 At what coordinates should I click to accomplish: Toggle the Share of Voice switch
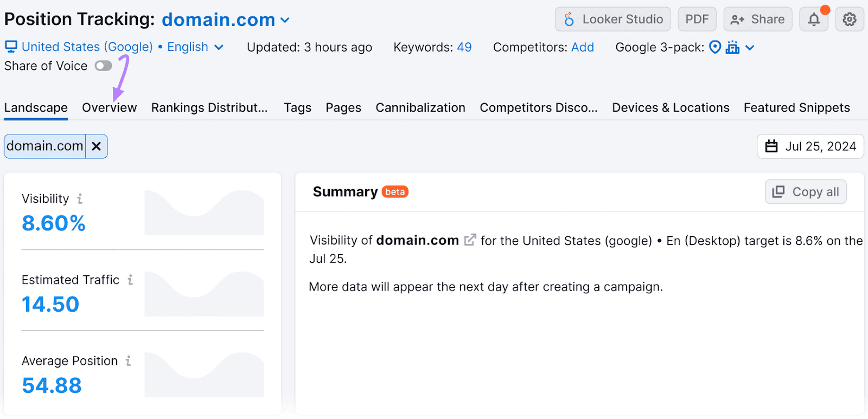pyautogui.click(x=103, y=66)
